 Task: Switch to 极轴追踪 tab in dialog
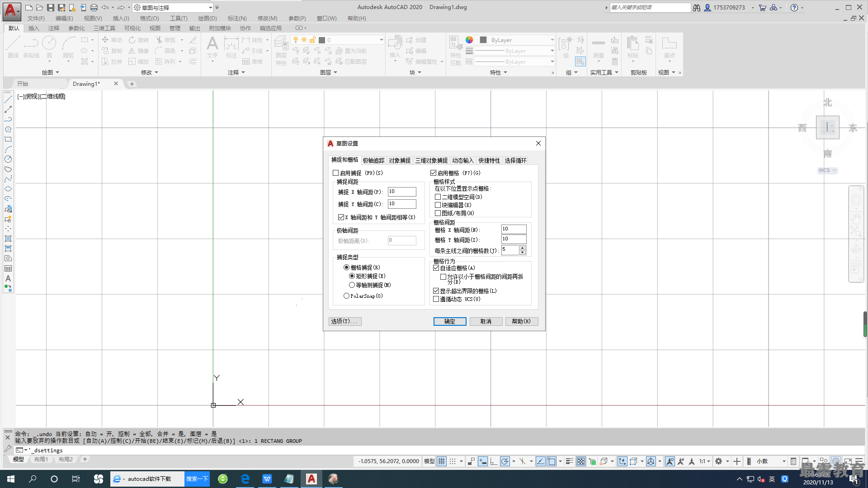373,160
